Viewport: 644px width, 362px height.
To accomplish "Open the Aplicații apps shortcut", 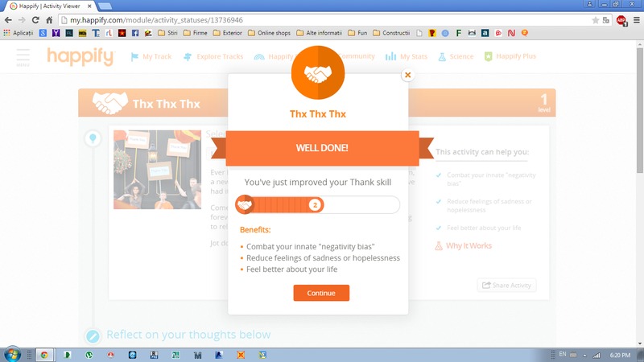I will [18, 33].
